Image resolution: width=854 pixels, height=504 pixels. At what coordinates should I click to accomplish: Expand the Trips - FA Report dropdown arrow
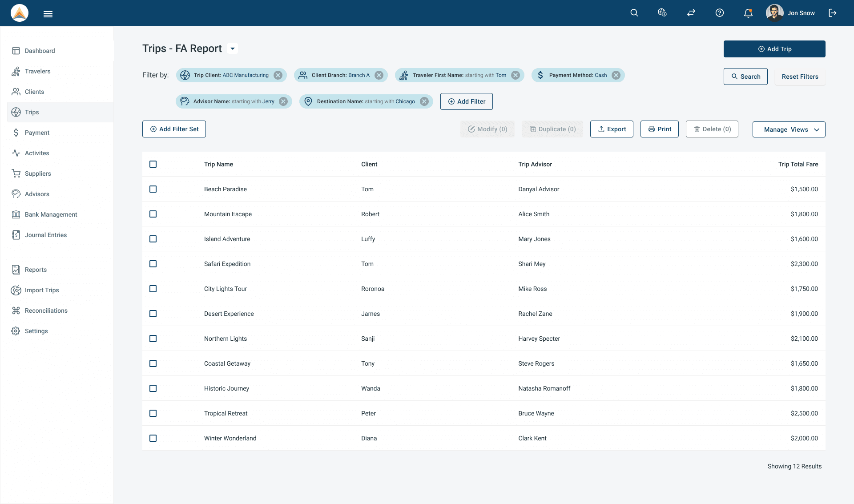(x=233, y=48)
